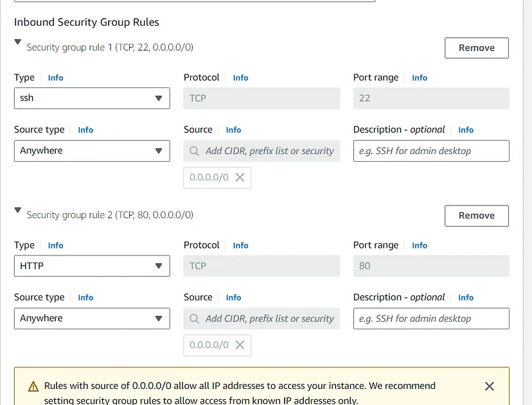Viewport: 532px width, 405px height.
Task: Open Info link next to rule 1 Port range
Action: 420,78
